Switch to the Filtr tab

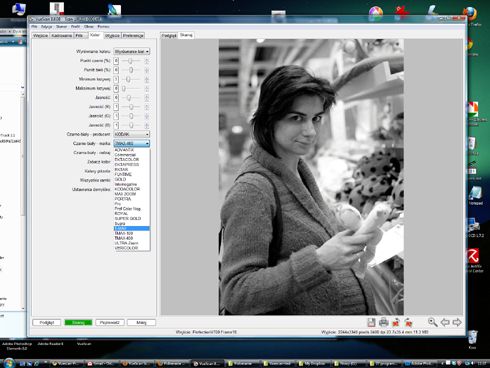(79, 35)
